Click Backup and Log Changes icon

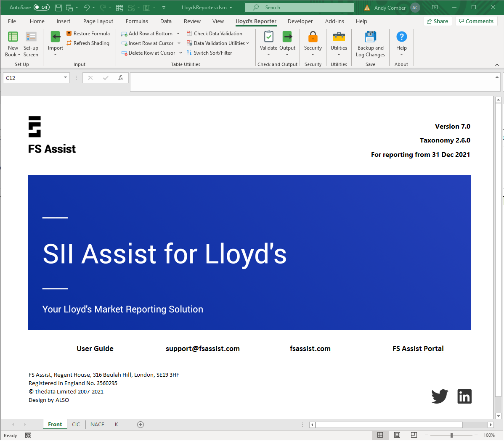[370, 37]
